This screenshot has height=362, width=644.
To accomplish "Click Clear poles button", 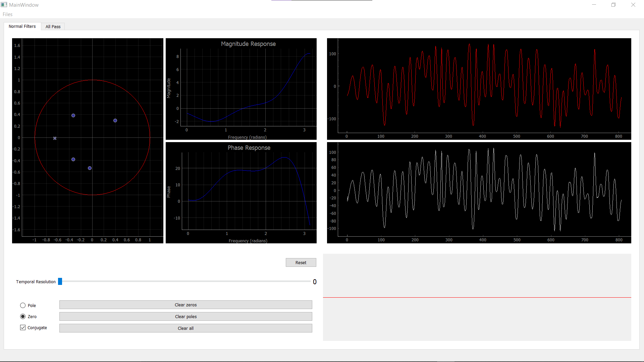I will (185, 316).
